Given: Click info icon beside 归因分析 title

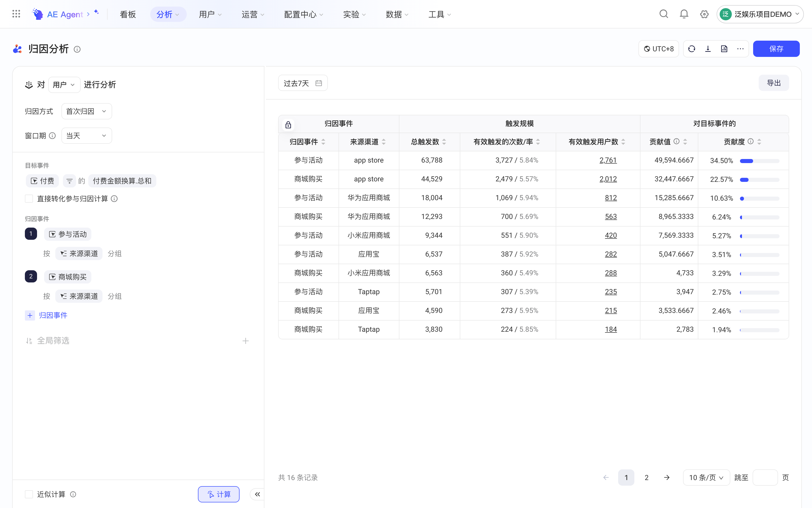Looking at the screenshot, I should tap(77, 49).
